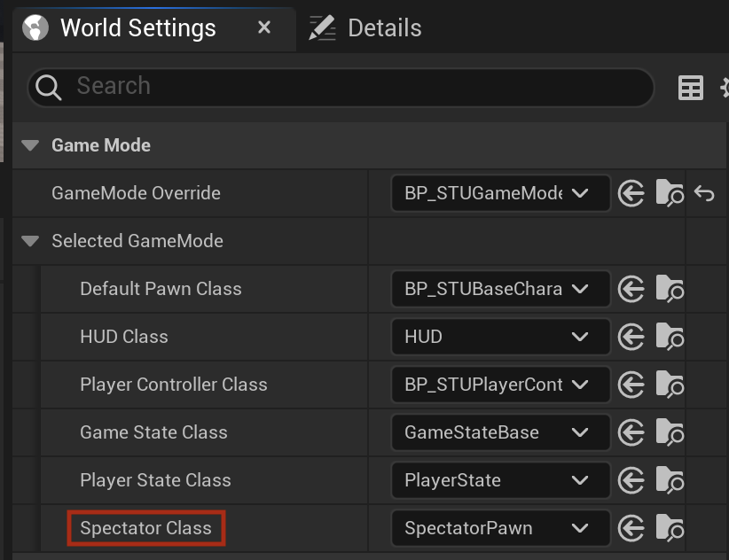
Task: Open the HUD Class dropdown
Action: (501, 337)
